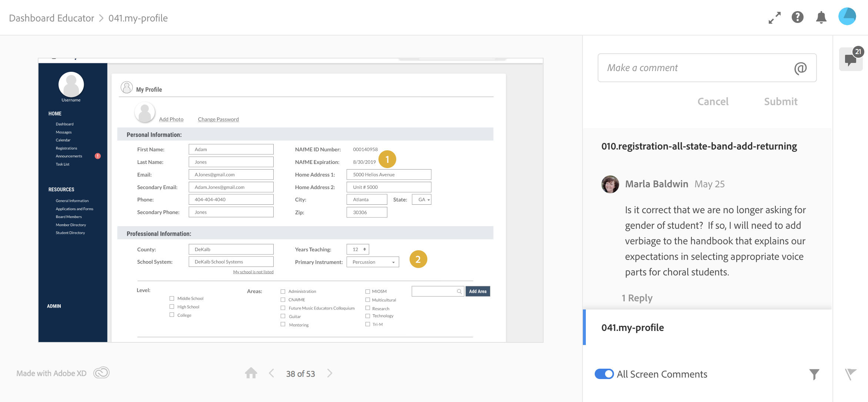The width and height of the screenshot is (868, 402).
Task: Open the Primary Instrument Percussion dropdown
Action: (x=373, y=262)
